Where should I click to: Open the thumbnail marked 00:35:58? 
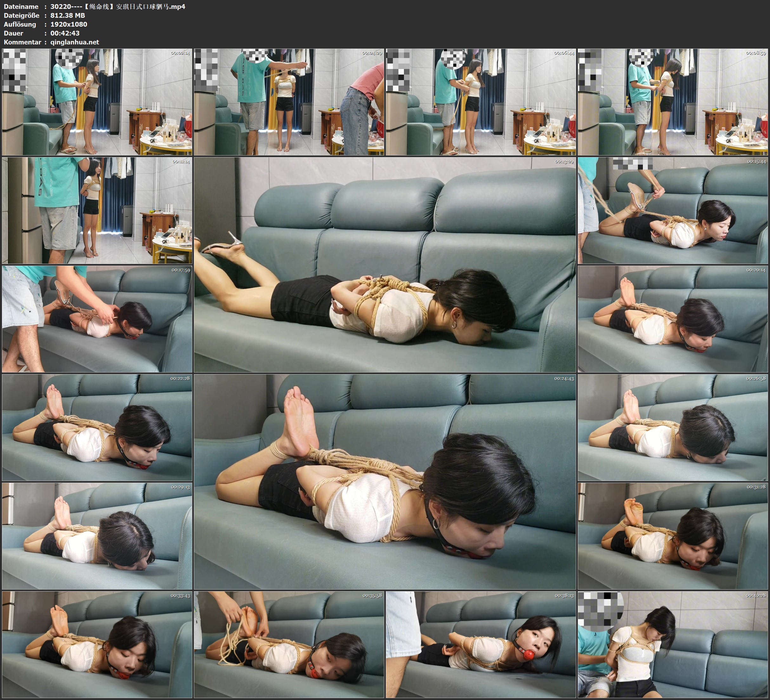click(289, 644)
